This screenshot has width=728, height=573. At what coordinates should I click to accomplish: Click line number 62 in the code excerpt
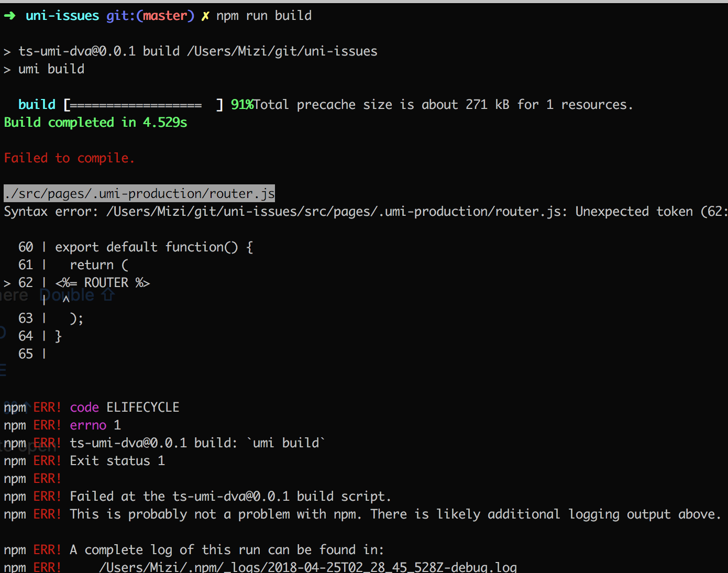[26, 282]
